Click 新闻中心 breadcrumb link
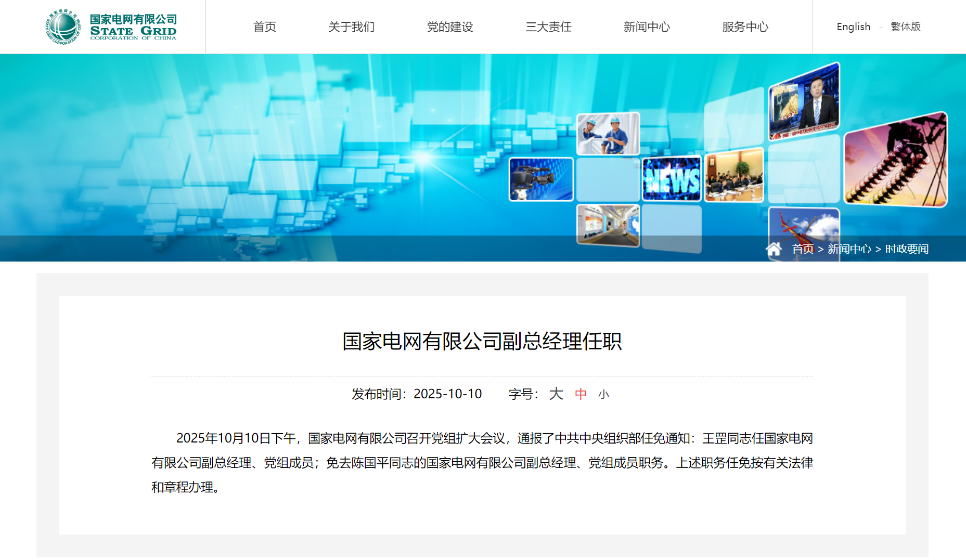The image size is (966, 560). [x=849, y=249]
